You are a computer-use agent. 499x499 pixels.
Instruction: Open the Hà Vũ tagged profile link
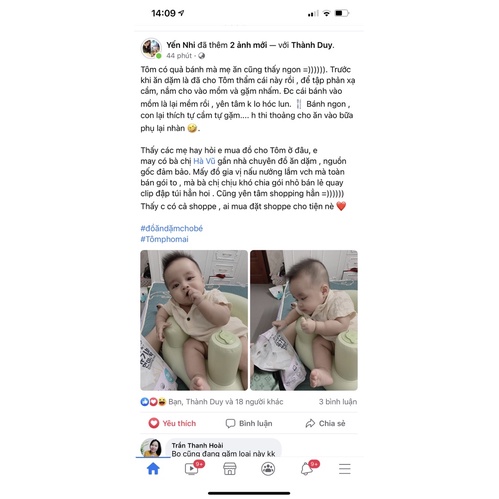pyautogui.click(x=204, y=161)
